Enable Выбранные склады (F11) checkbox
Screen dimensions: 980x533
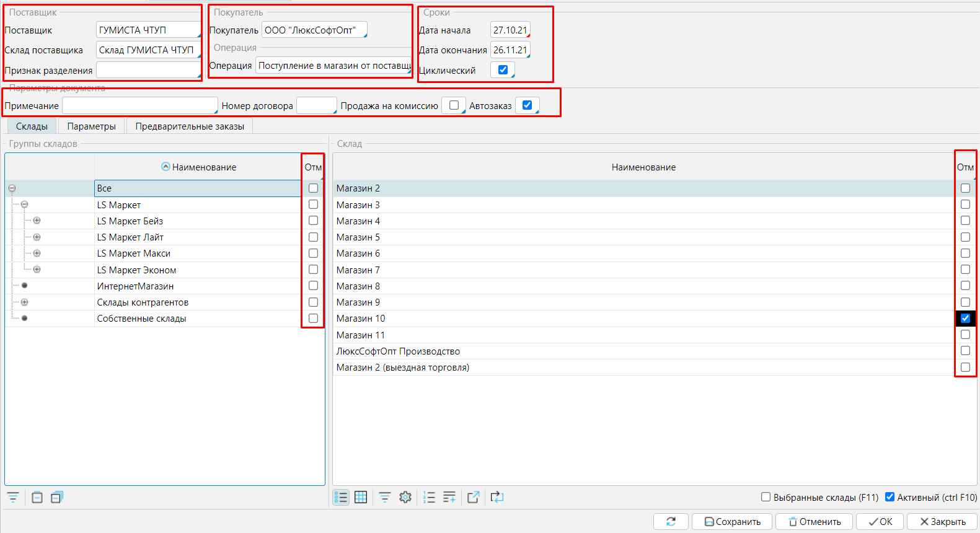[x=766, y=497]
